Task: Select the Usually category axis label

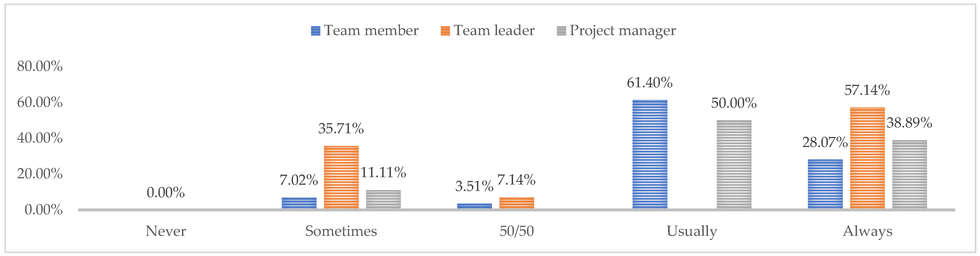Action: click(692, 231)
